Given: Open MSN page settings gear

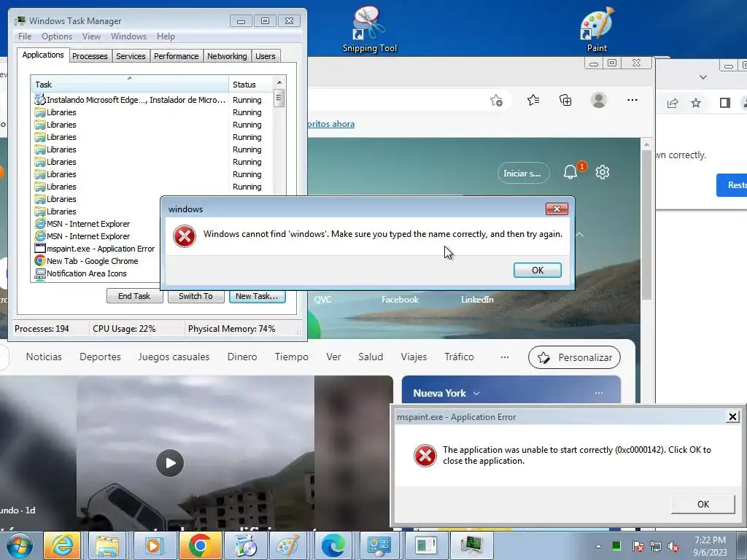Looking at the screenshot, I should click(603, 172).
